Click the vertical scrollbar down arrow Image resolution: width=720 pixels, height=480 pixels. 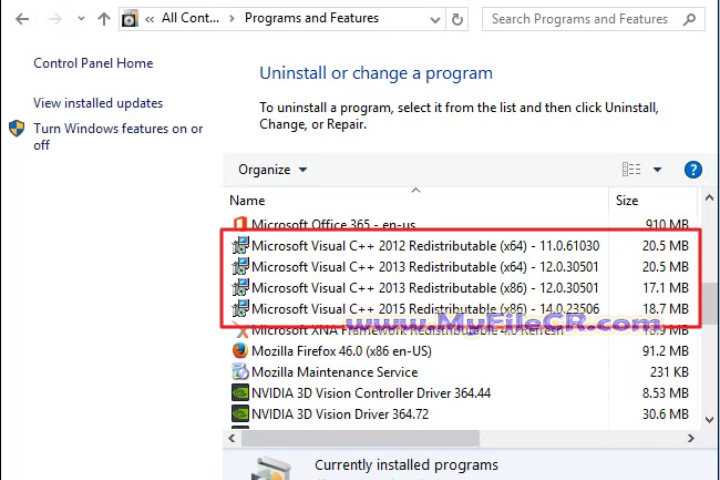709,420
